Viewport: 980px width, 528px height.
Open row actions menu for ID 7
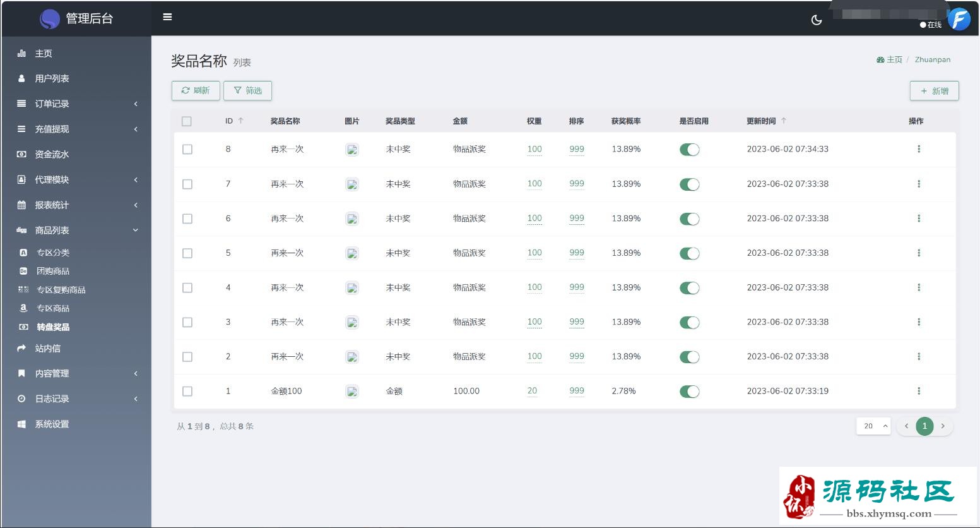[919, 184]
